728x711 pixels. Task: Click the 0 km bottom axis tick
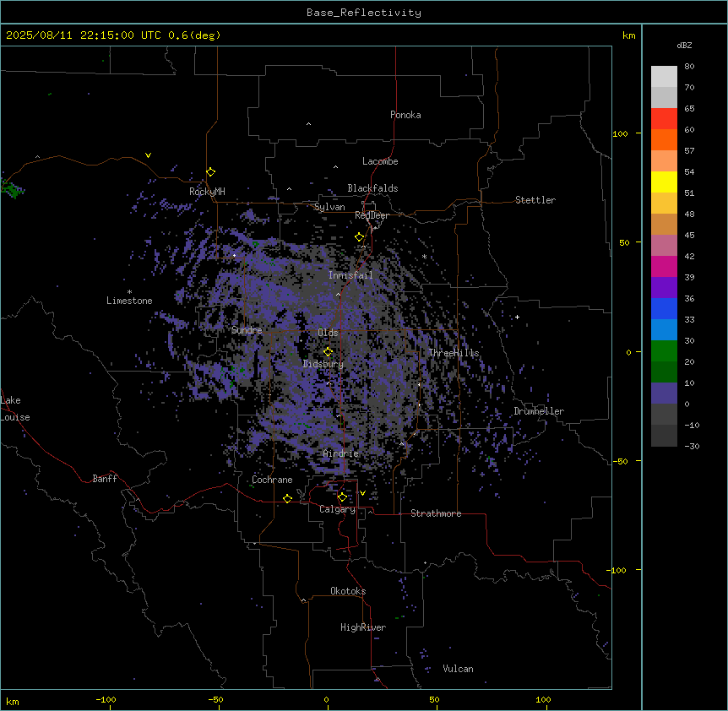tap(326, 699)
